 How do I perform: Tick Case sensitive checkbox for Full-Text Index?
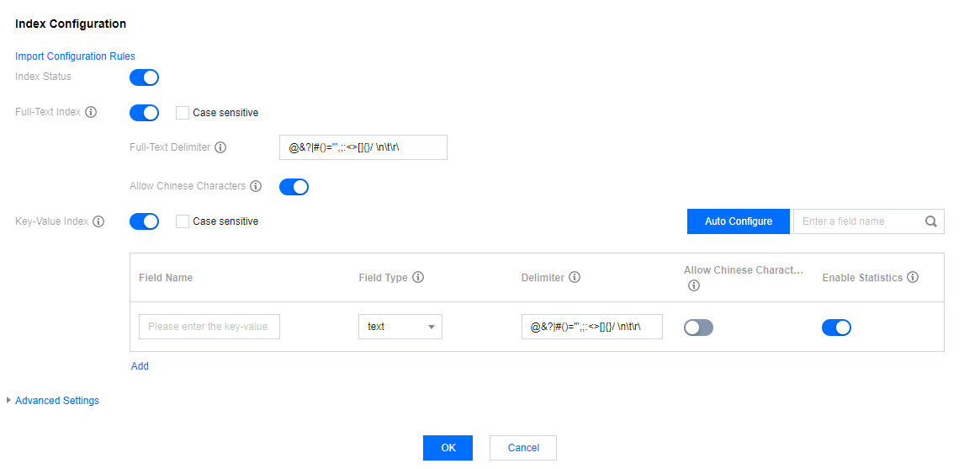pos(183,113)
